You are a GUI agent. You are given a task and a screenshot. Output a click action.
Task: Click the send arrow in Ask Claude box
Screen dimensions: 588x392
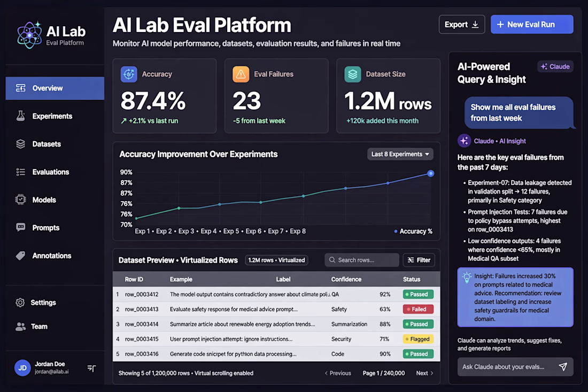pyautogui.click(x=563, y=367)
